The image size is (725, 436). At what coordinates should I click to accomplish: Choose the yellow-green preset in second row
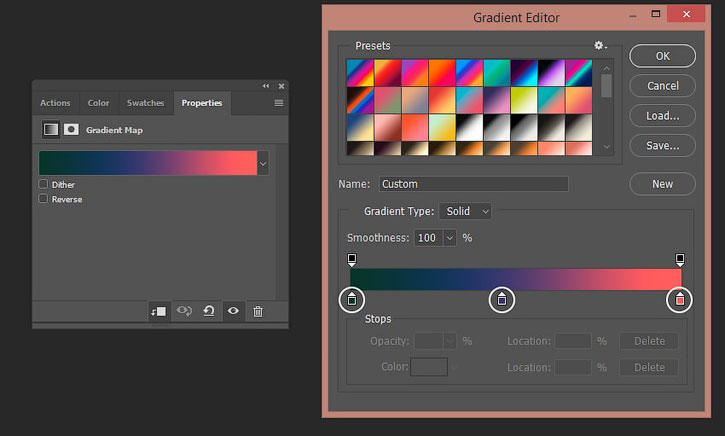pos(524,100)
